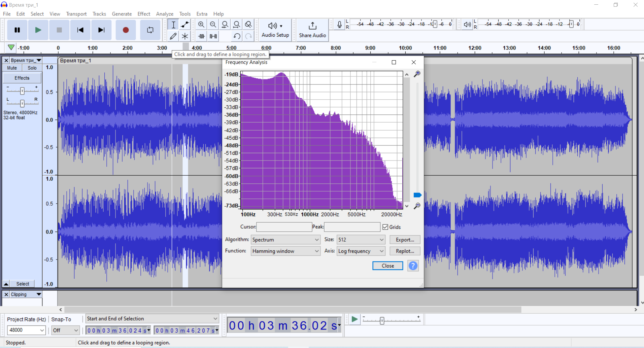Open the Generate menu
Screen dimensions: 644x348
click(122, 14)
